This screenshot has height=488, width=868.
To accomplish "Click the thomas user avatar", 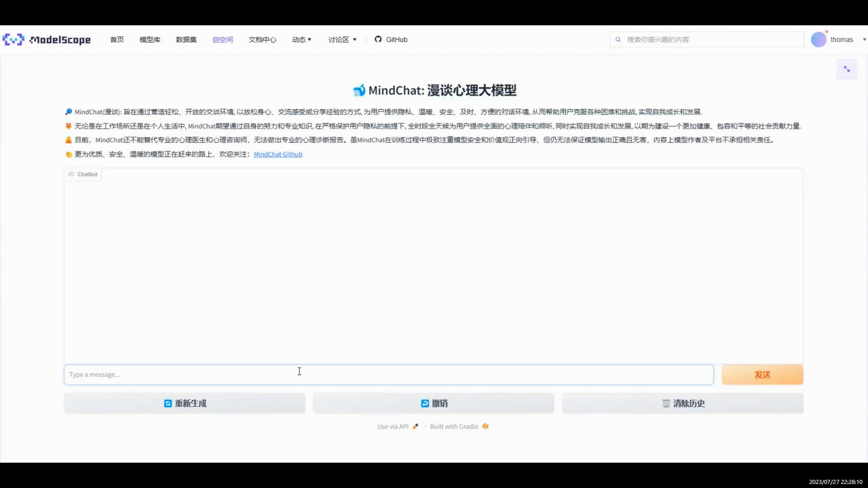I will tap(818, 39).
